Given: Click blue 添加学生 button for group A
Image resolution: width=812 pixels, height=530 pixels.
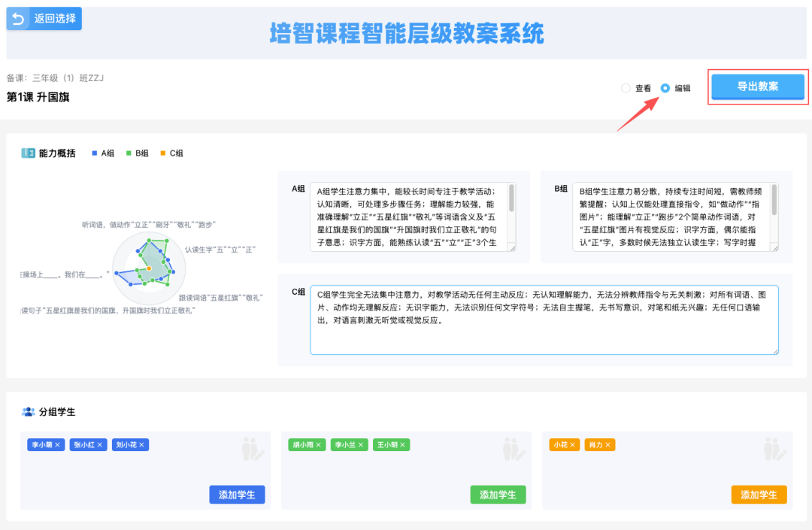Looking at the screenshot, I should [x=237, y=495].
